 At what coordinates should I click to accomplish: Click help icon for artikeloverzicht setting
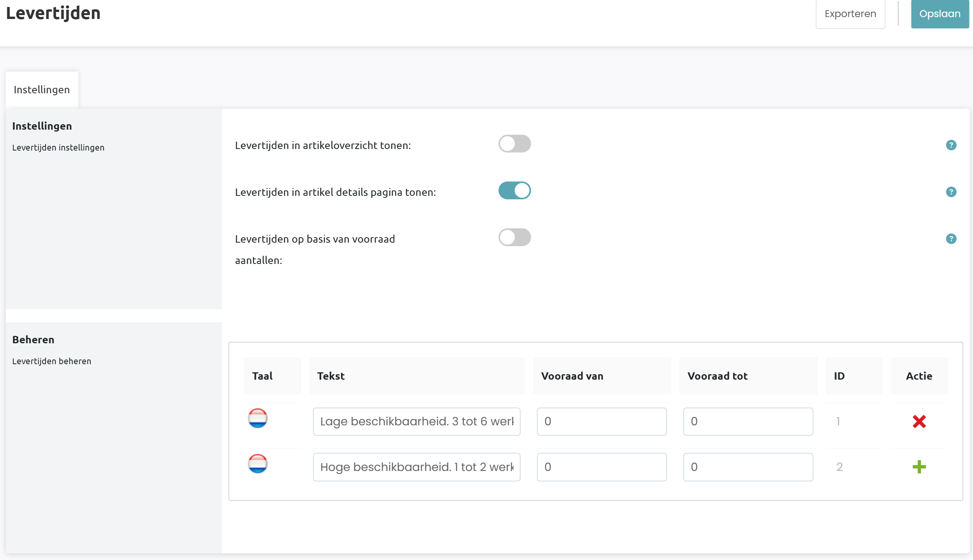point(951,145)
